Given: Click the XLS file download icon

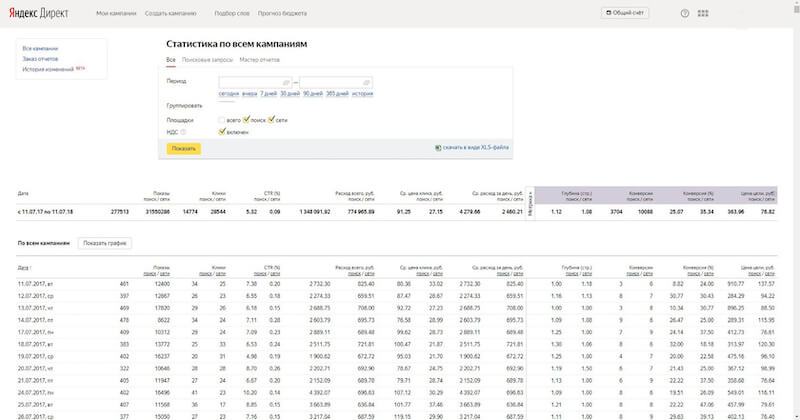Looking at the screenshot, I should [x=439, y=148].
